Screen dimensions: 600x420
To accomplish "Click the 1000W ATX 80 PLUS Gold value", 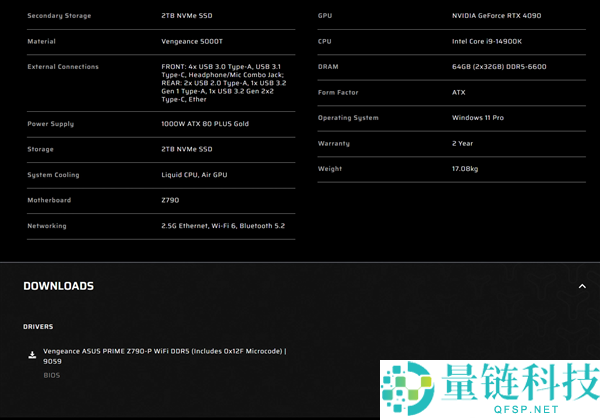I will click(205, 124).
